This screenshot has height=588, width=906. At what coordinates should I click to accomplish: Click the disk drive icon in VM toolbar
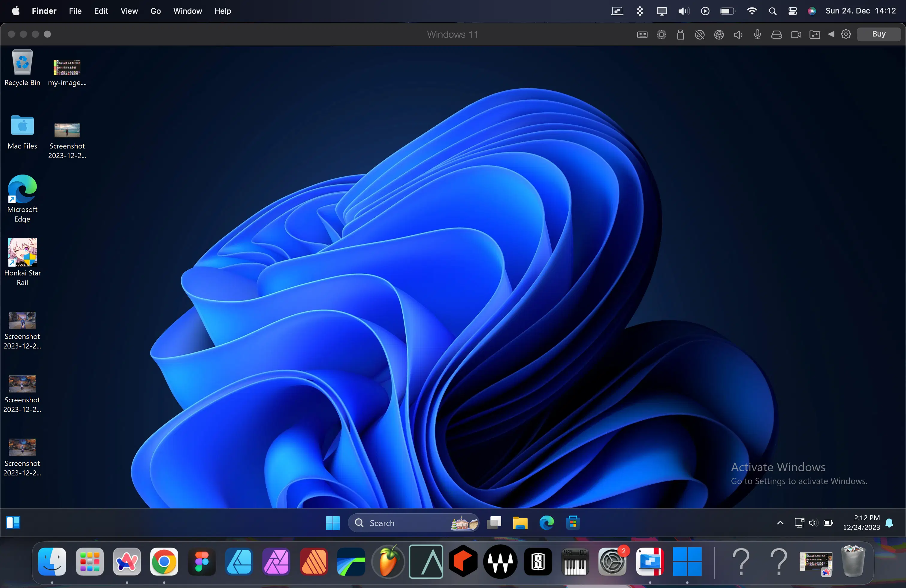pos(777,35)
